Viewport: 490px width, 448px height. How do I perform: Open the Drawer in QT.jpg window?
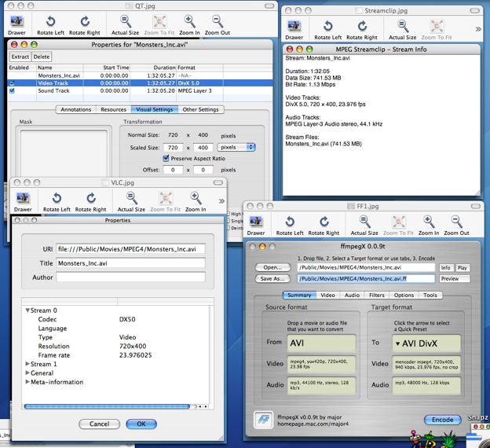click(x=16, y=24)
